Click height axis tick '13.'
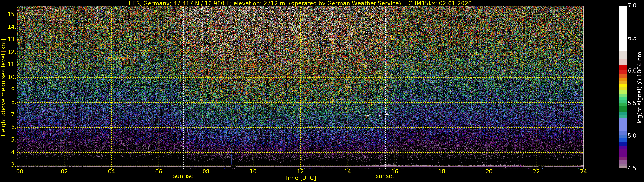 12,40
